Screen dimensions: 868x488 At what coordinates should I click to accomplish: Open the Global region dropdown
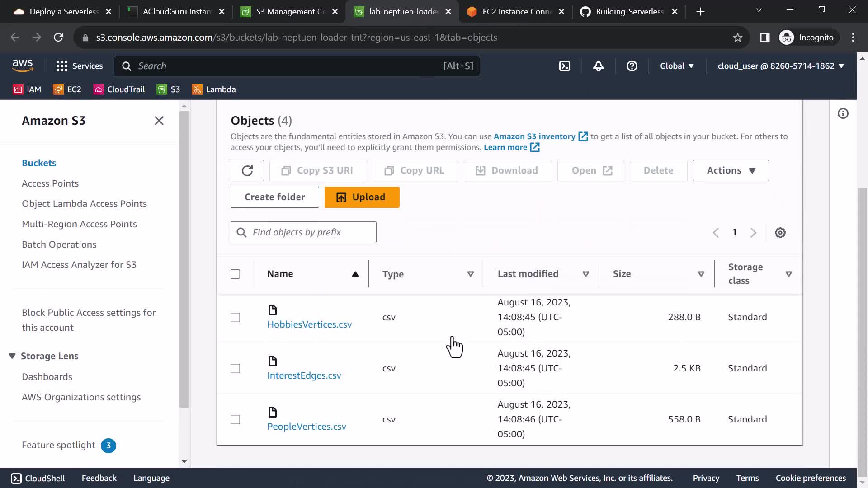(x=676, y=66)
